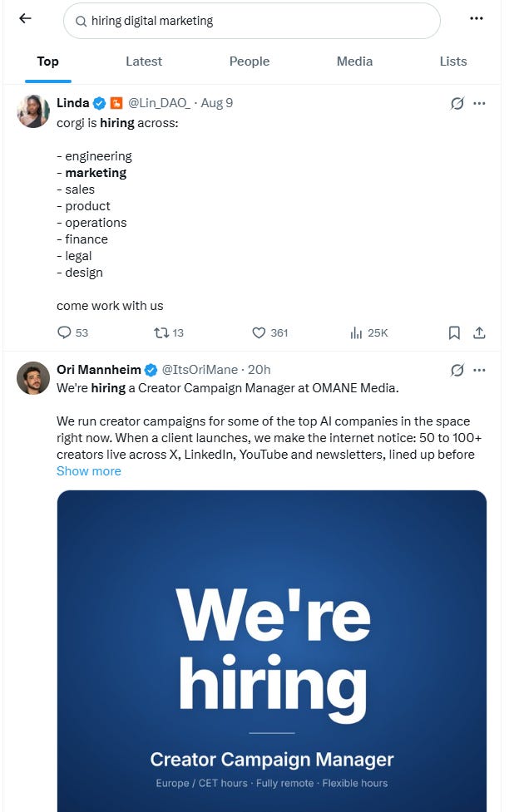Share Linda's post via share icon
Image resolution: width=509 pixels, height=812 pixels.
click(x=479, y=332)
